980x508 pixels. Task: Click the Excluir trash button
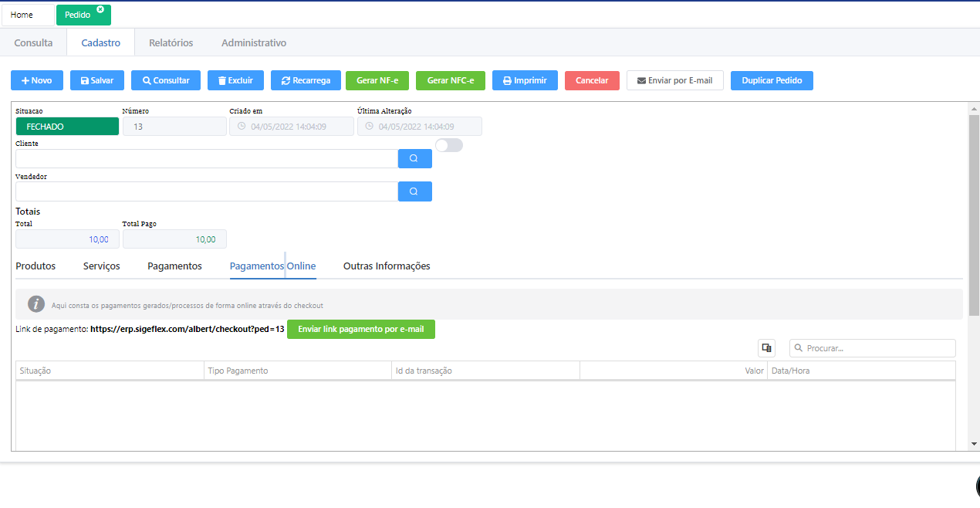tap(235, 80)
